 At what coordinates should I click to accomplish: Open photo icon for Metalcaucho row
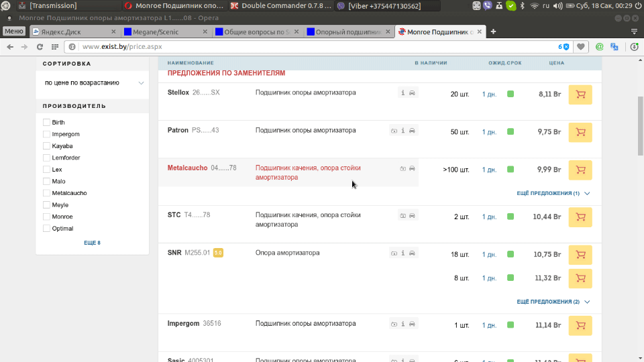(x=403, y=168)
